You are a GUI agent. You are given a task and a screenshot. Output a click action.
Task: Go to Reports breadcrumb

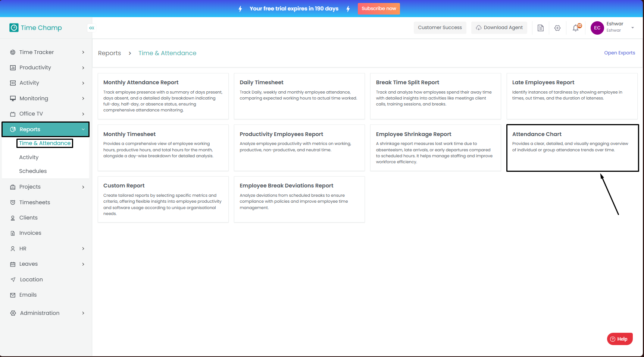tap(109, 53)
